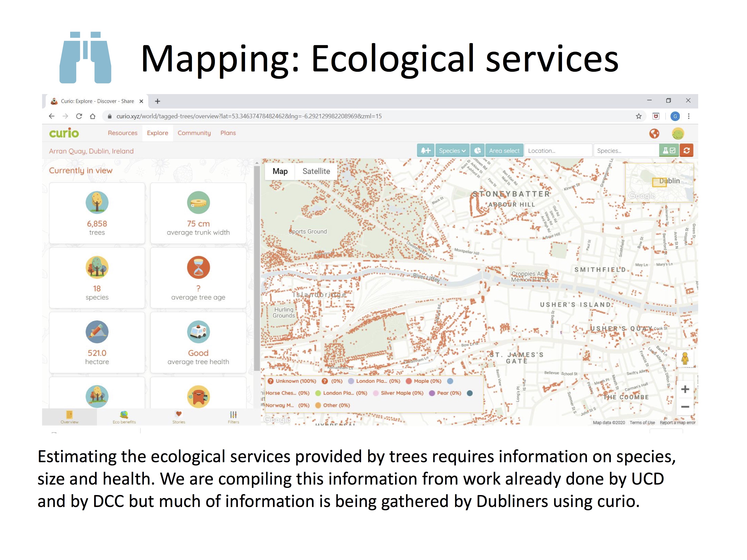Click the pie chart icon
The image size is (747, 560).
click(478, 151)
